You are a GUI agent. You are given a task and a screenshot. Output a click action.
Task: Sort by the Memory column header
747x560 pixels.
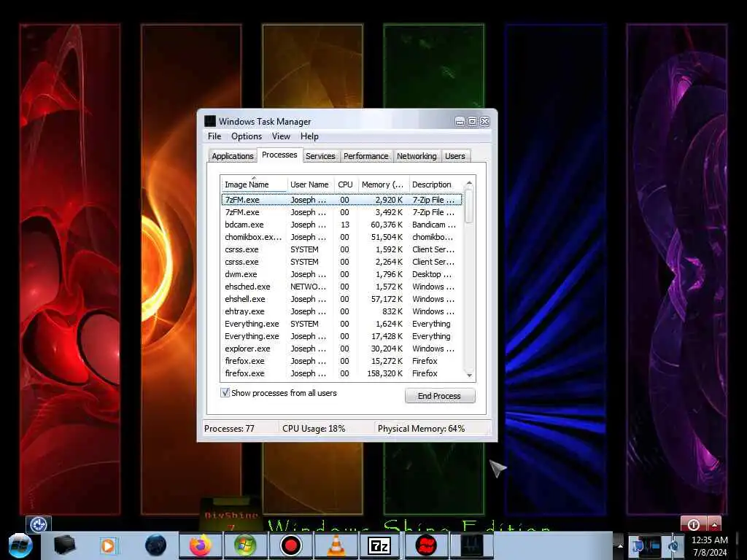click(382, 184)
